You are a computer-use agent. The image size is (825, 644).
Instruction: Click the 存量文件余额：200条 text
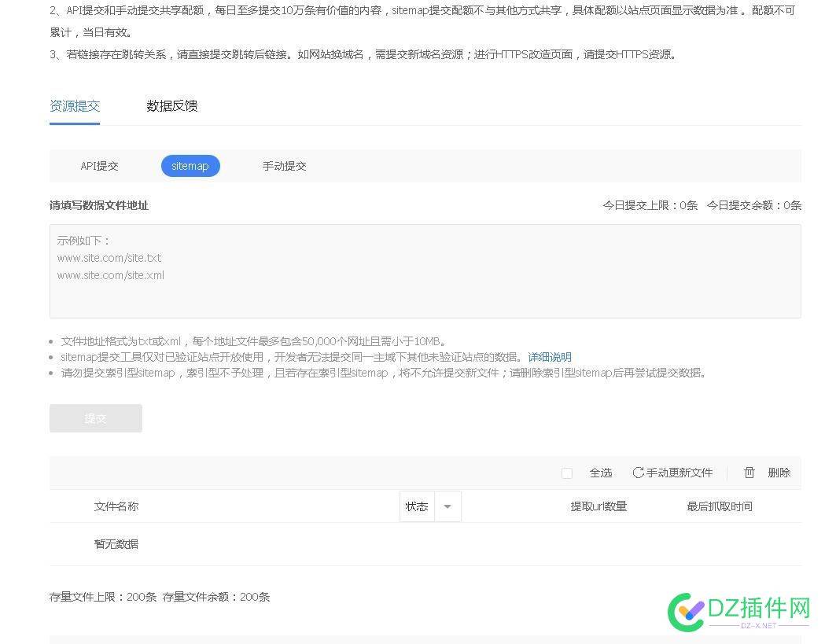(216, 597)
